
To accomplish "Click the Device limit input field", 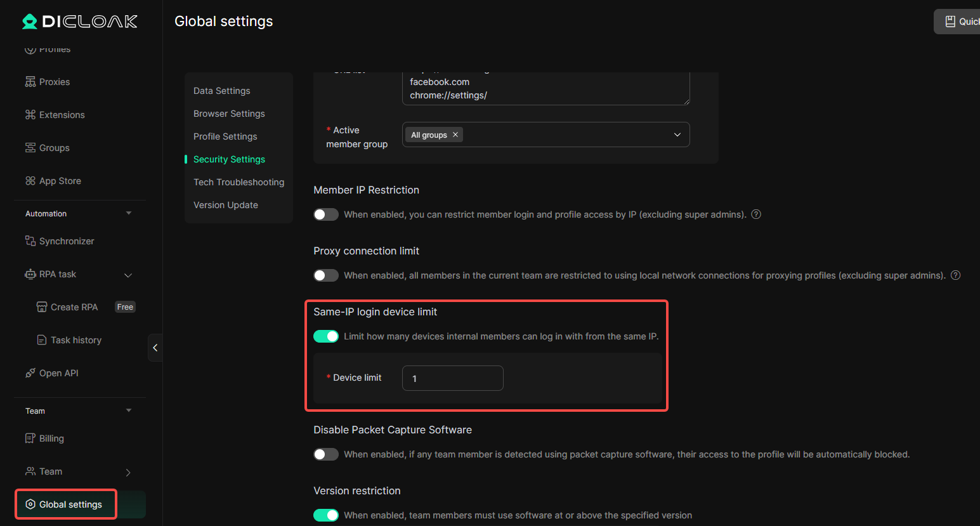I will (453, 378).
